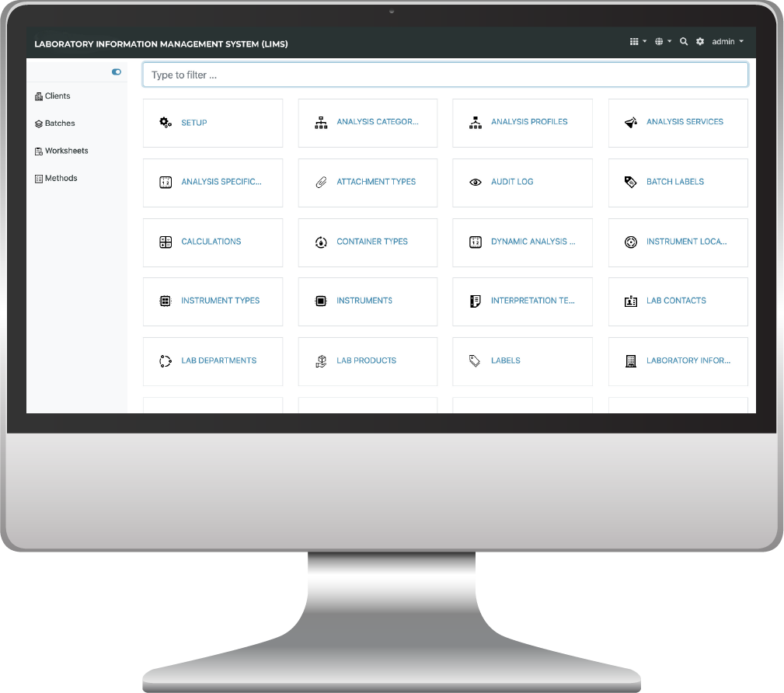Screen dimensions: 784x693
Task: Click the Batch Labels tag icon
Action: click(631, 183)
